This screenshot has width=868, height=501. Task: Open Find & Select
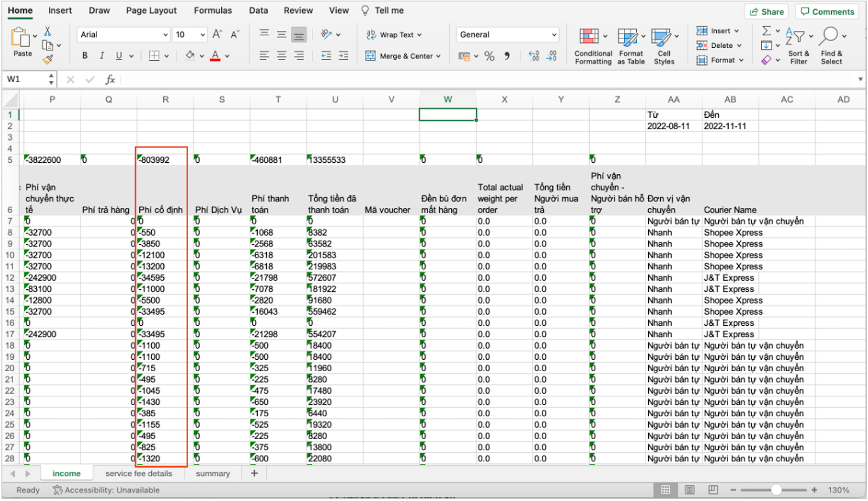[x=832, y=46]
